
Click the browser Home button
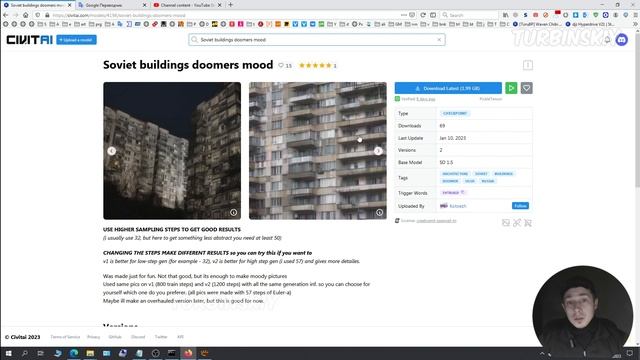26,15
